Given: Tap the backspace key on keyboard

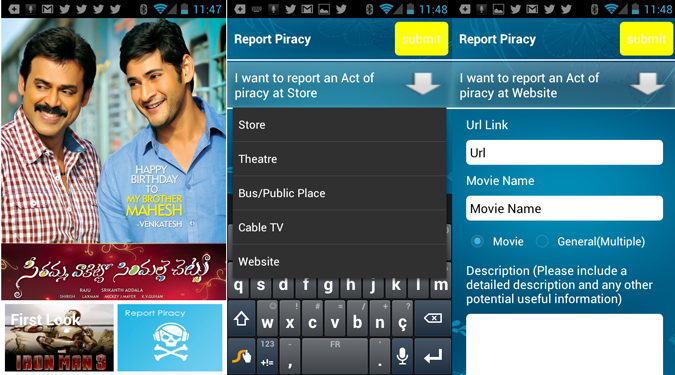Looking at the screenshot, I should [x=432, y=319].
